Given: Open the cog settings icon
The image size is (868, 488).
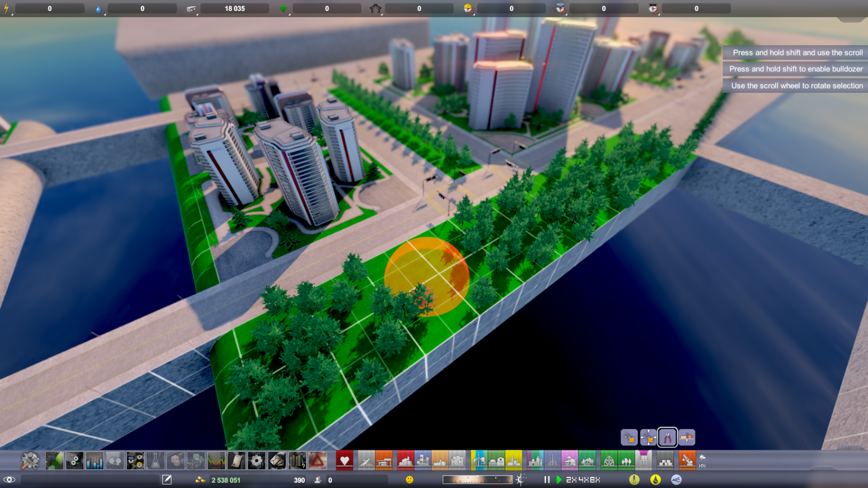Looking at the screenshot, I should (256, 460).
